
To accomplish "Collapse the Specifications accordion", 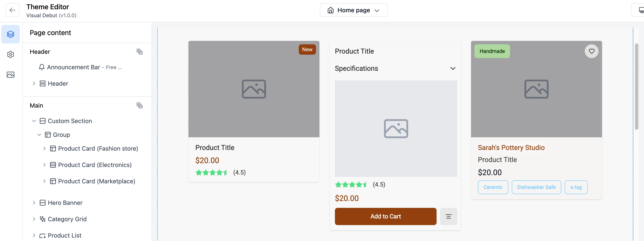I will [453, 68].
